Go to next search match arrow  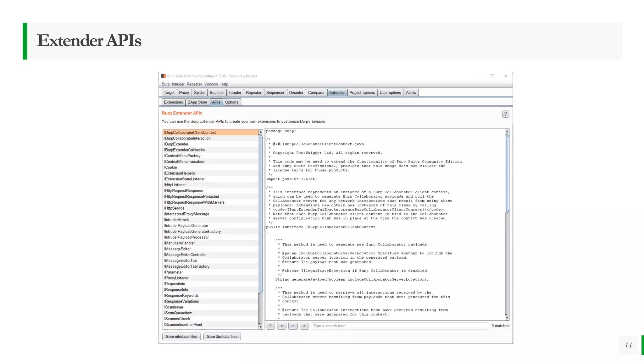coord(304,326)
